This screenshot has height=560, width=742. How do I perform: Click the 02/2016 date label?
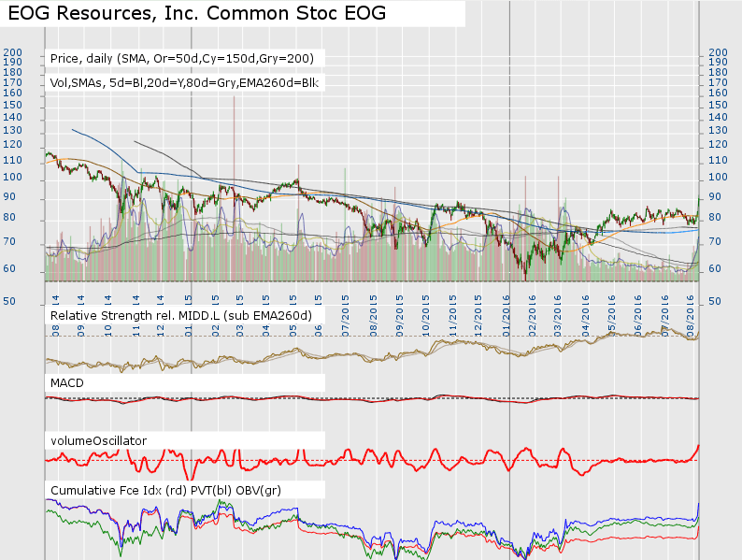tap(532, 316)
